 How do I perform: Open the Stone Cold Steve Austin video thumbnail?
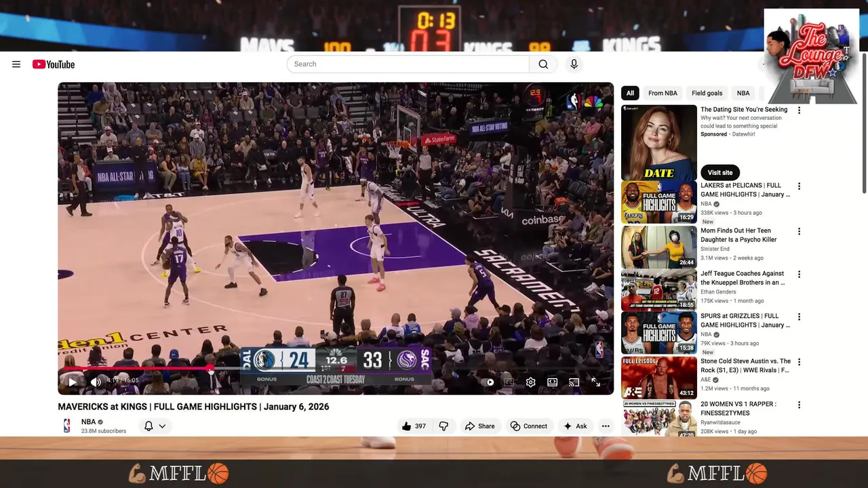(x=659, y=378)
